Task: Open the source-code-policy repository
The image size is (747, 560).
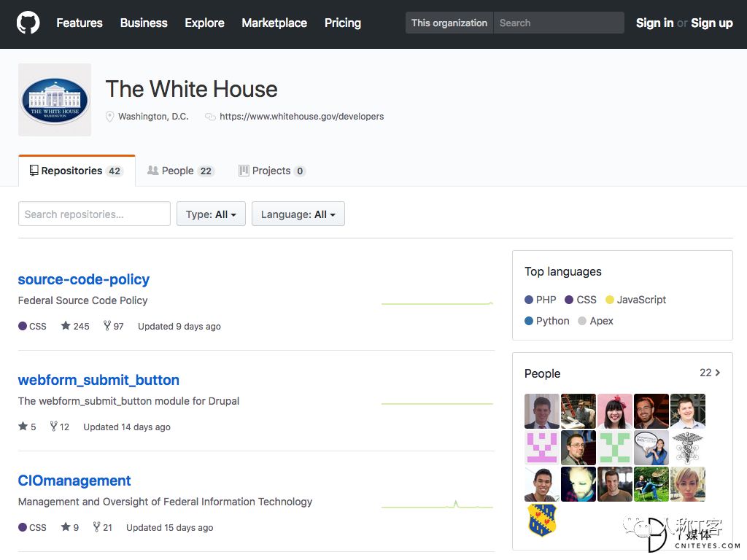Action: pyautogui.click(x=84, y=279)
